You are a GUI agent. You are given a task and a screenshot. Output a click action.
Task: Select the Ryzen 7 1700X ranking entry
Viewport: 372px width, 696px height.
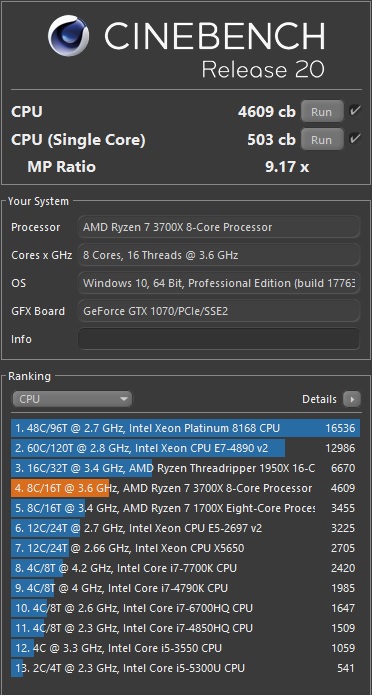[x=186, y=508]
